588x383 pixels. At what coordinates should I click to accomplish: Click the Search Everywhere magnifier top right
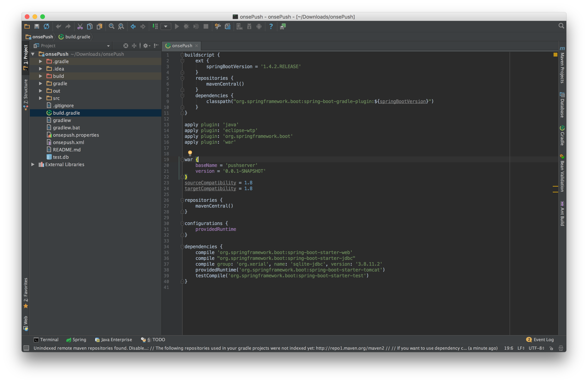click(x=561, y=25)
